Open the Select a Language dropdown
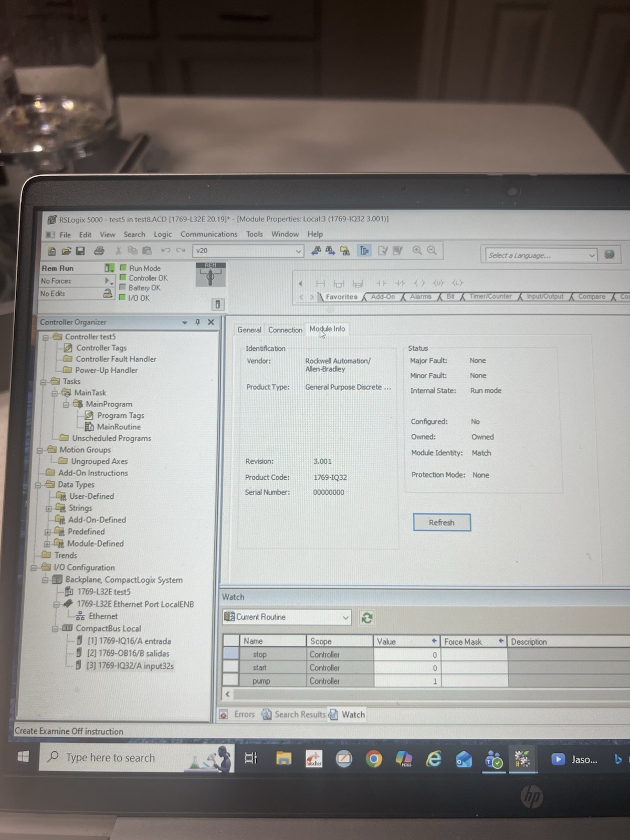 (540, 255)
